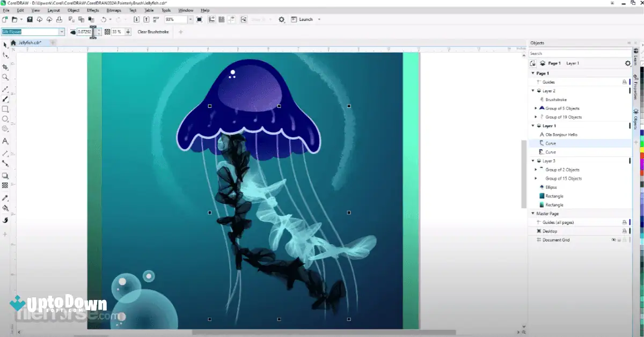Click the Clear Brushstroke button
644x337 pixels.
click(x=153, y=31)
